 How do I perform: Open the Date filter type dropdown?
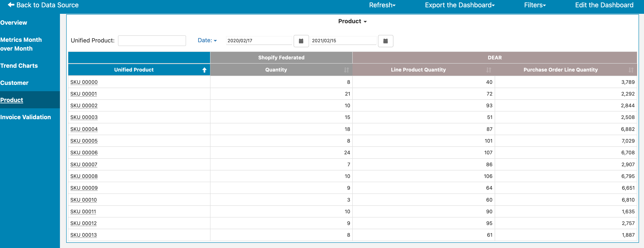(x=207, y=40)
